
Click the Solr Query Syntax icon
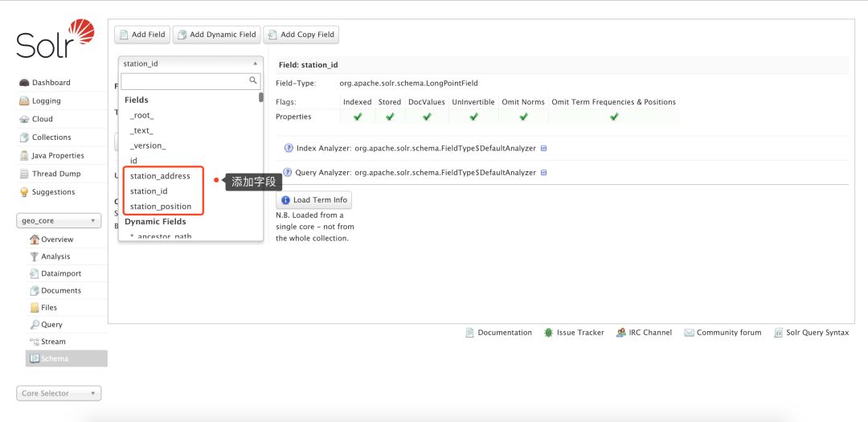779,333
